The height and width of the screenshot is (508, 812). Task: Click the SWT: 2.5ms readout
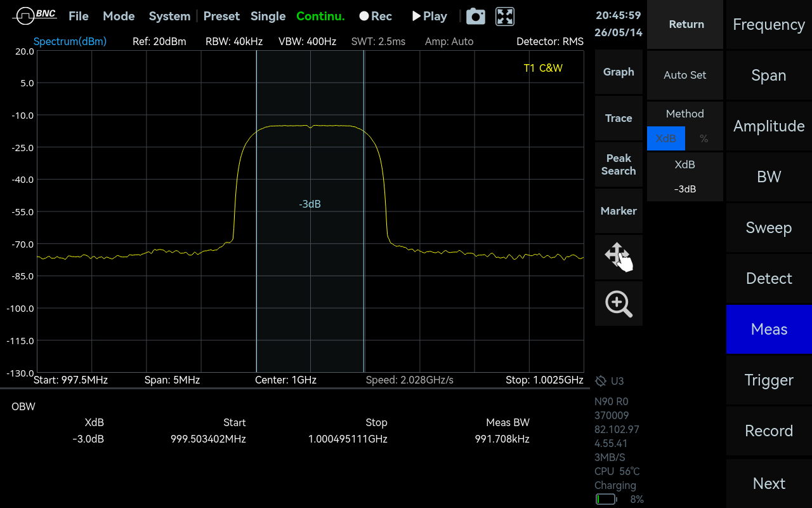pos(378,41)
